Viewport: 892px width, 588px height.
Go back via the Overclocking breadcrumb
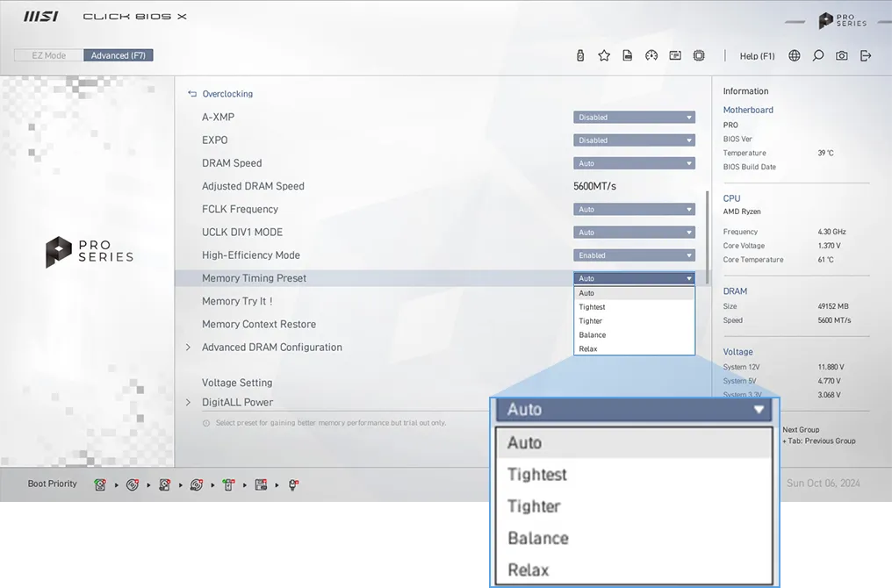(227, 94)
